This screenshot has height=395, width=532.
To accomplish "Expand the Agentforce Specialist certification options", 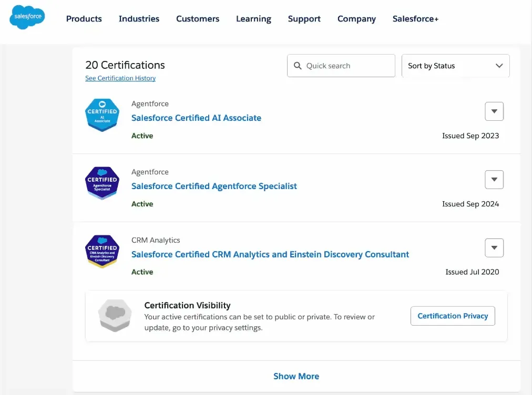I will click(x=494, y=179).
